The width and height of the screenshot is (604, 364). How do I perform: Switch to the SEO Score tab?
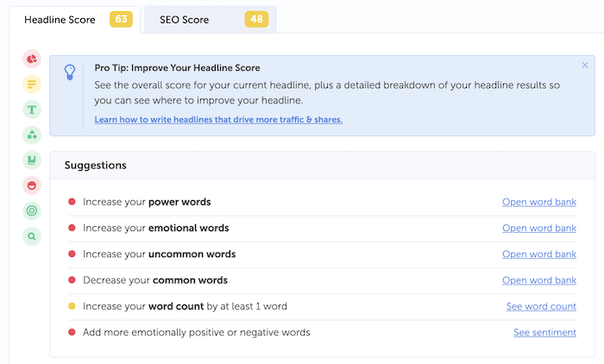tap(184, 20)
